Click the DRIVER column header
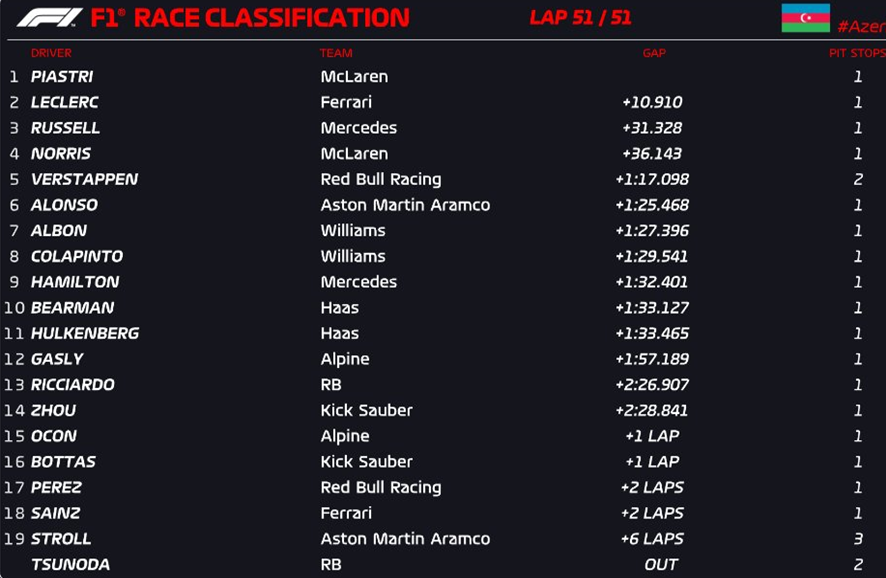Viewport: 886px width, 578px height. point(51,53)
